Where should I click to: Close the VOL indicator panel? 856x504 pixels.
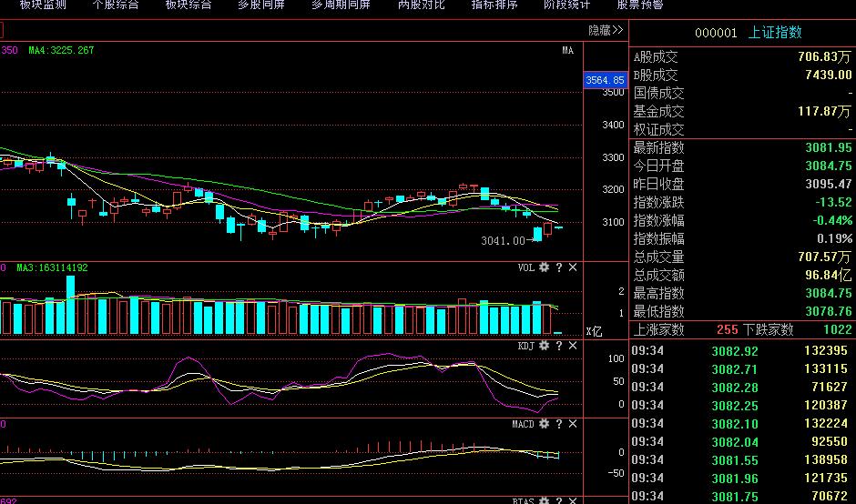click(572, 267)
